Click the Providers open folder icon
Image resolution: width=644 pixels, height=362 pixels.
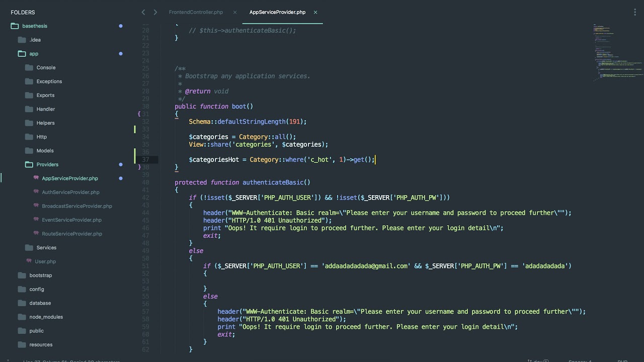pyautogui.click(x=29, y=164)
